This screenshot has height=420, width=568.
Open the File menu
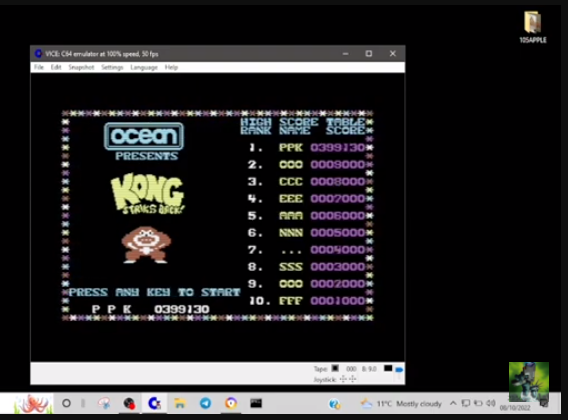pos(39,67)
